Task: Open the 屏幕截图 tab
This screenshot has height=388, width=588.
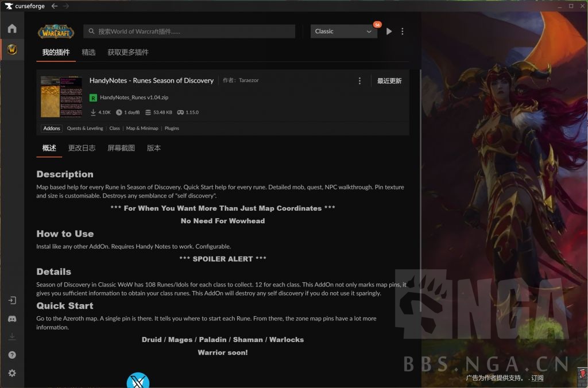Action: tap(121, 148)
